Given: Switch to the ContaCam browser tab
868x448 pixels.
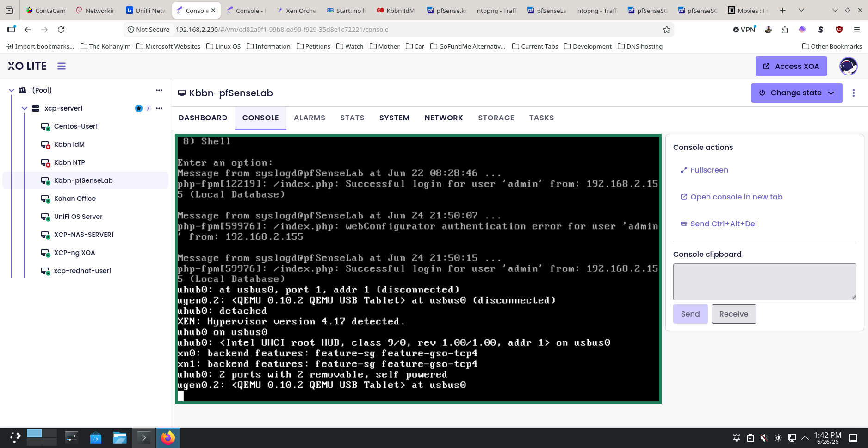Looking at the screenshot, I should coord(46,10).
